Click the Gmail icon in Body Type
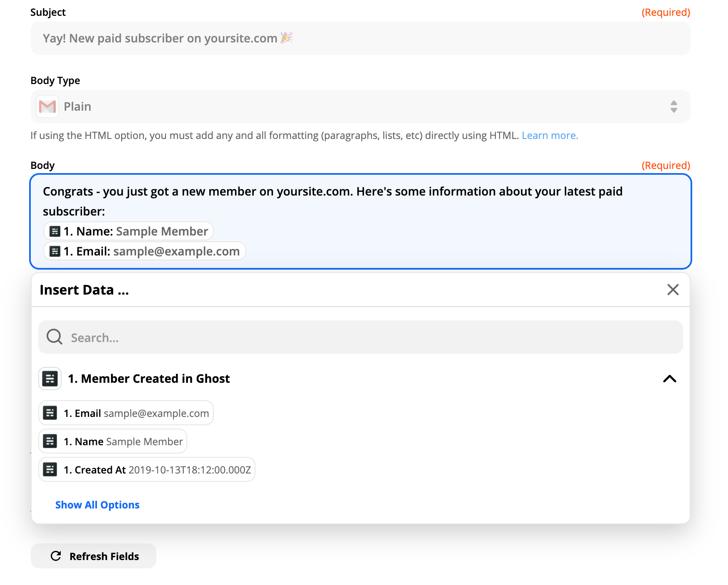The image size is (728, 585). pos(47,107)
